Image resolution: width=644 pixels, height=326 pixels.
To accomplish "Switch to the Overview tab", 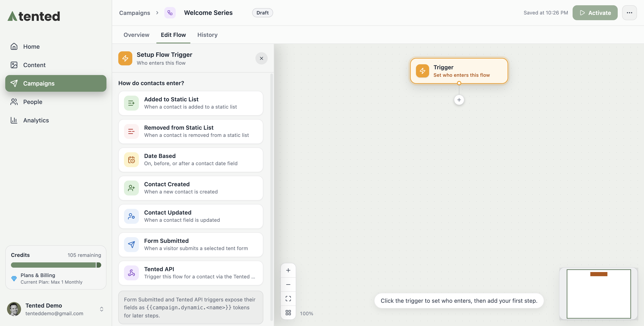I will pyautogui.click(x=136, y=35).
